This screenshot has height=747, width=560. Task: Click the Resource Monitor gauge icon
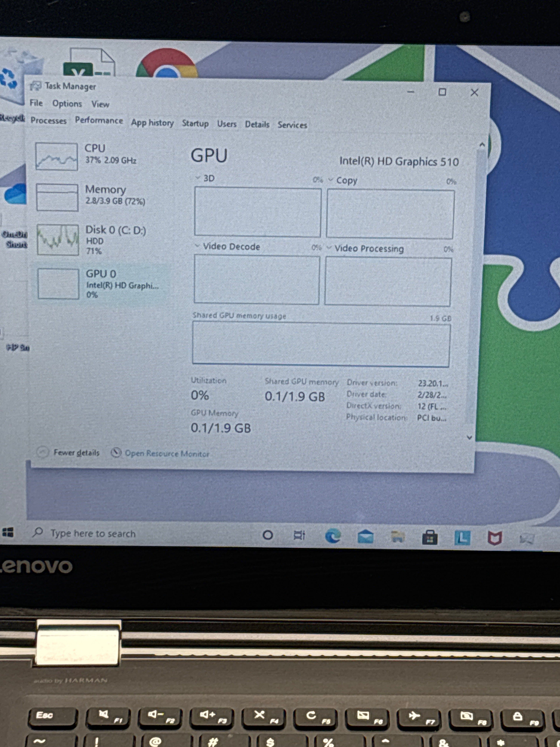coord(116,453)
